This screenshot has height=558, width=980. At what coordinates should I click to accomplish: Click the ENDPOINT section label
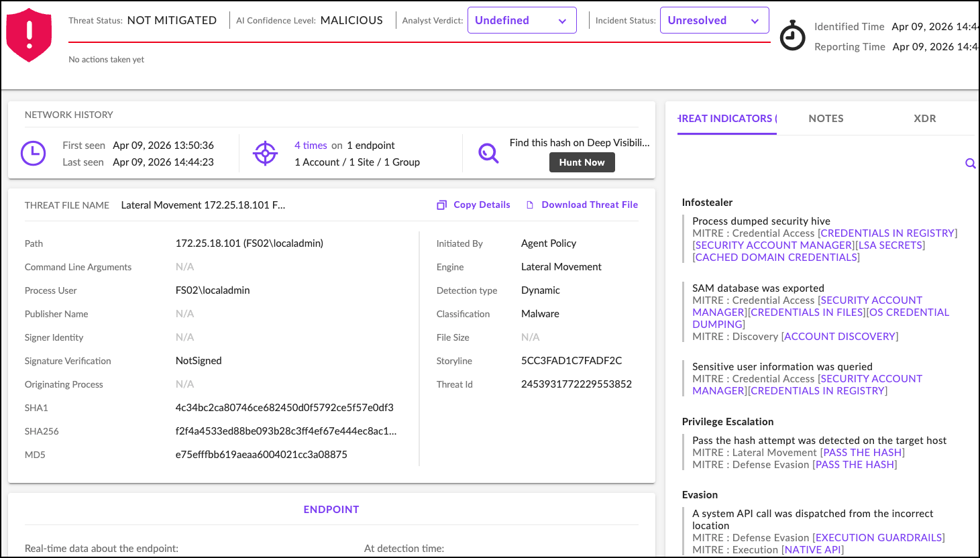pos(331,509)
